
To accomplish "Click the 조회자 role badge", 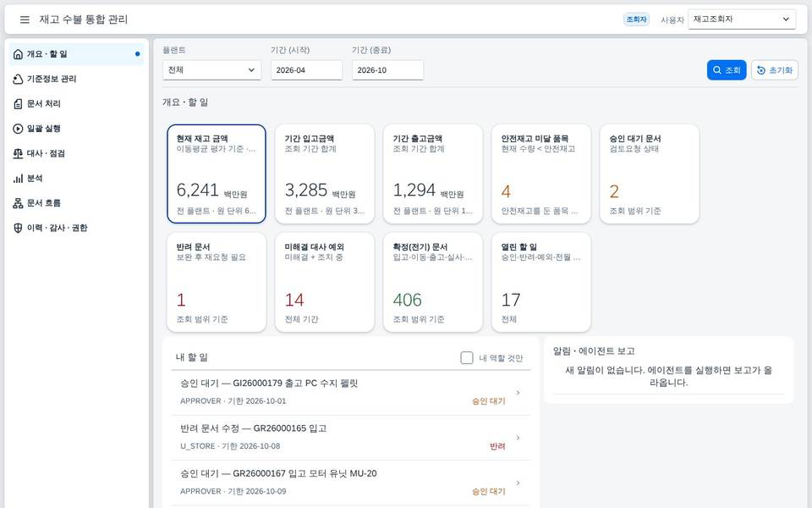I will click(x=636, y=19).
